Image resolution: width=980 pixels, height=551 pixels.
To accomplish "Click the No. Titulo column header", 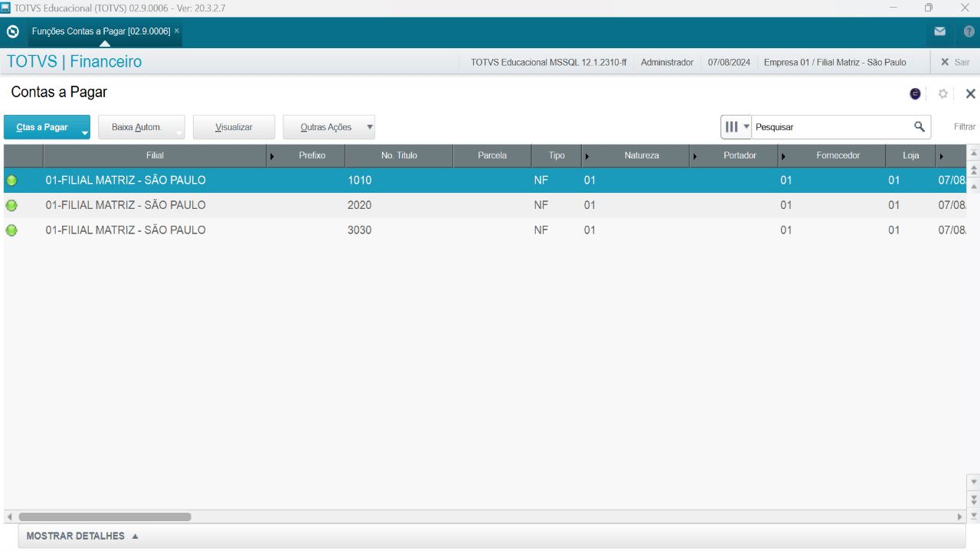I will [399, 155].
